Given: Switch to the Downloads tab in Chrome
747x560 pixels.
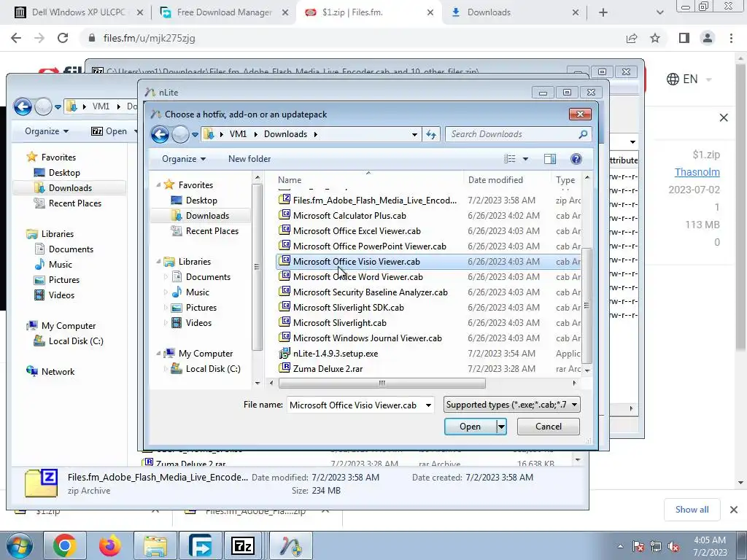Looking at the screenshot, I should [514, 12].
